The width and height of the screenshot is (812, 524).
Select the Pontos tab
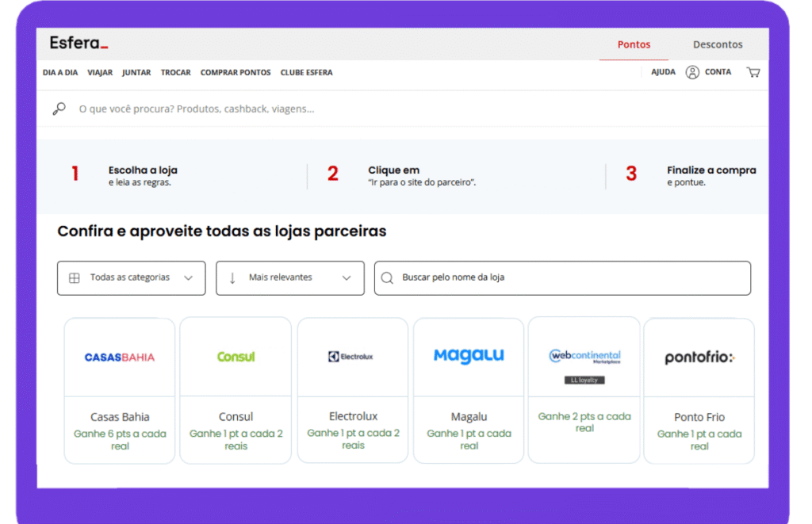click(634, 44)
